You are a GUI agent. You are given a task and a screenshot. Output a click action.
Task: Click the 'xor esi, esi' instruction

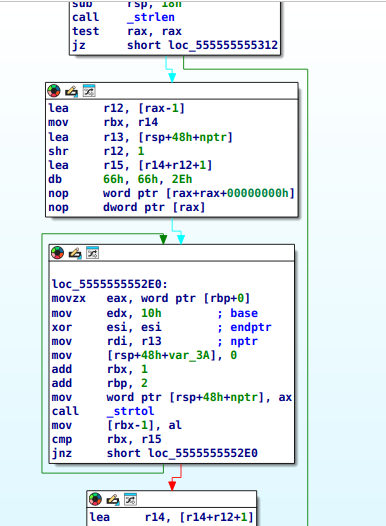click(107, 327)
